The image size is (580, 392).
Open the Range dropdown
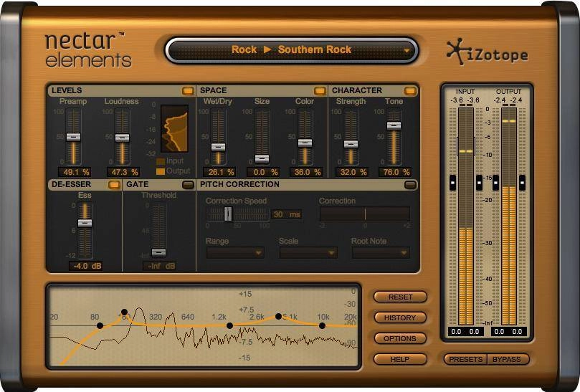coord(235,253)
